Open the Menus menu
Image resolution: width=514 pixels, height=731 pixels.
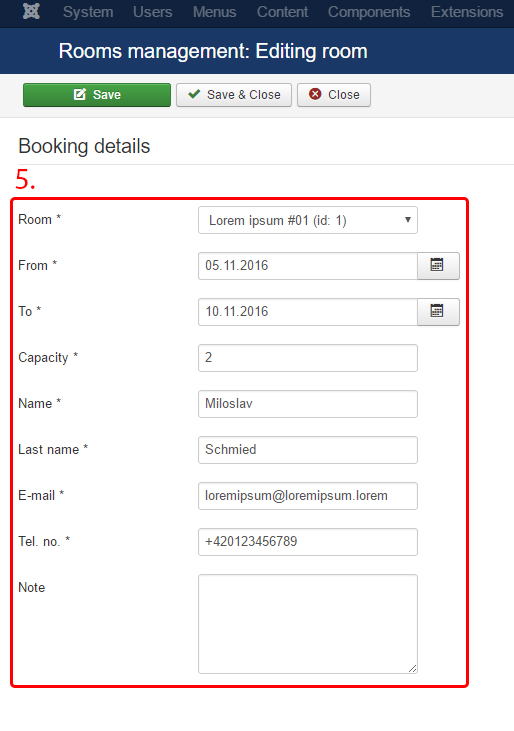[214, 12]
